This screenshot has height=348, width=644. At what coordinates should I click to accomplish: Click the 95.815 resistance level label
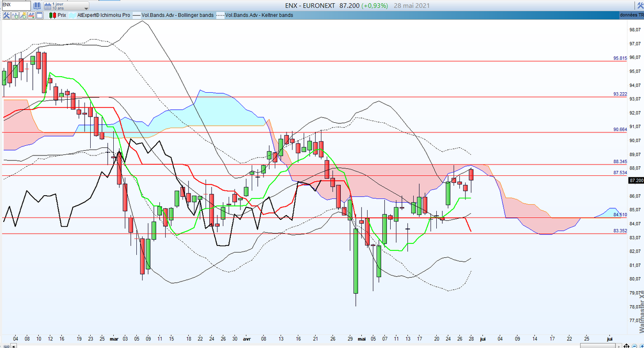(620, 58)
